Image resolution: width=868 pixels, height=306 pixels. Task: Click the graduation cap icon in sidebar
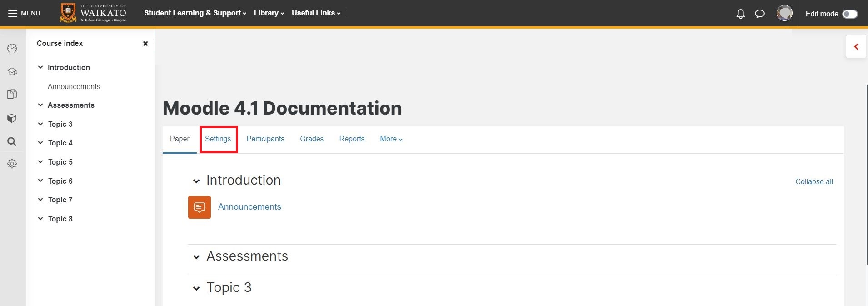tap(12, 71)
